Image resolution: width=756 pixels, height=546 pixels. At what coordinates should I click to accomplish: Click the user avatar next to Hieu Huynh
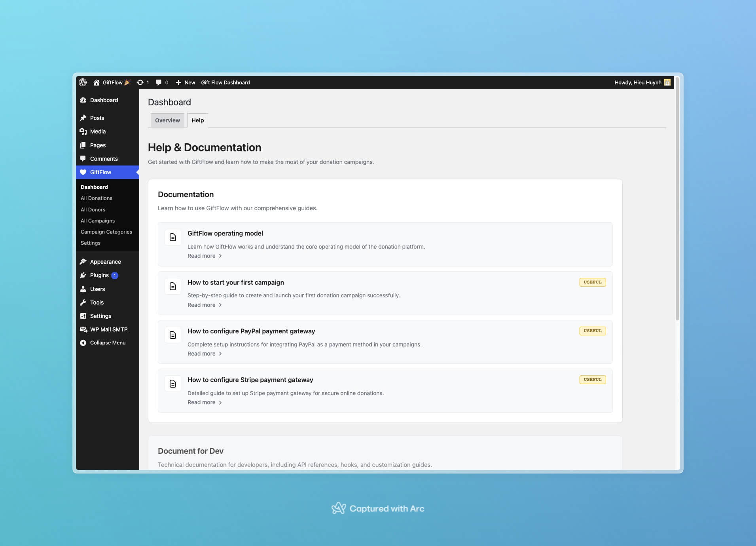[667, 82]
